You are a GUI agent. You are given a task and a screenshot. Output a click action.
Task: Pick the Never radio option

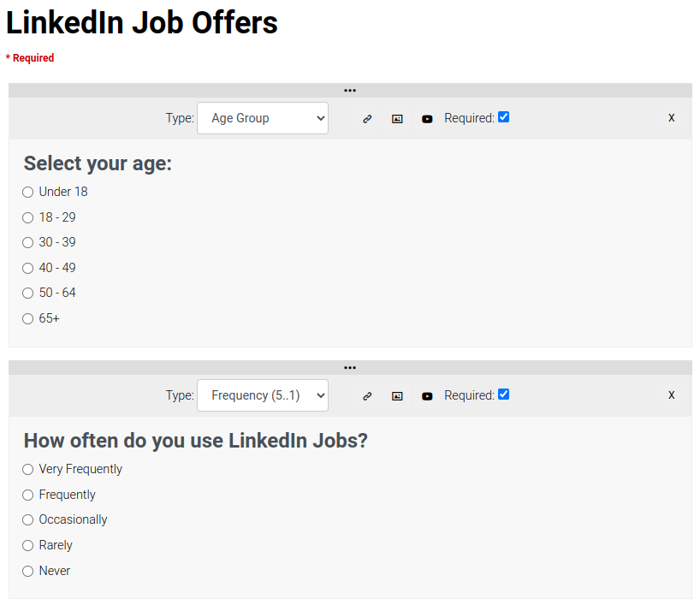tap(28, 571)
